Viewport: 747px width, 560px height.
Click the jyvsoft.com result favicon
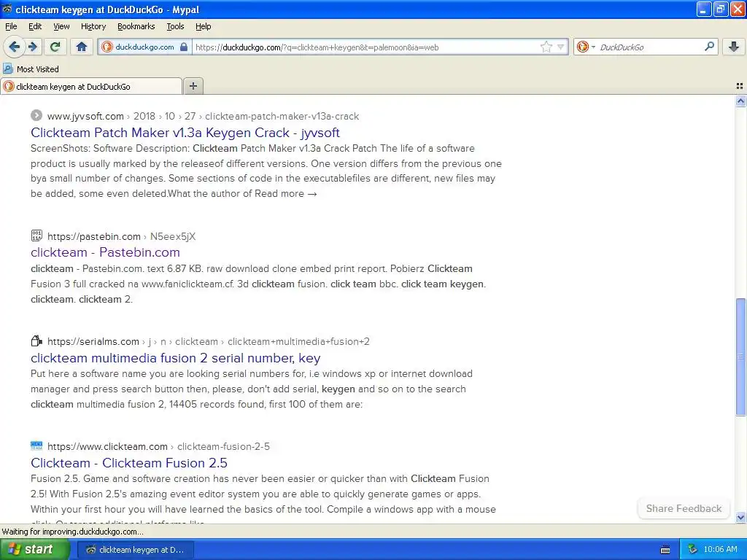tap(36, 116)
